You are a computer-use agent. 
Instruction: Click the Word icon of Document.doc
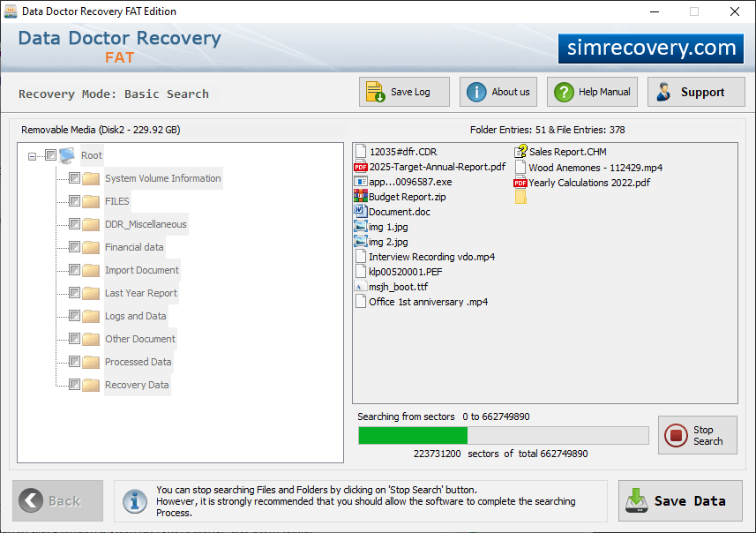361,211
